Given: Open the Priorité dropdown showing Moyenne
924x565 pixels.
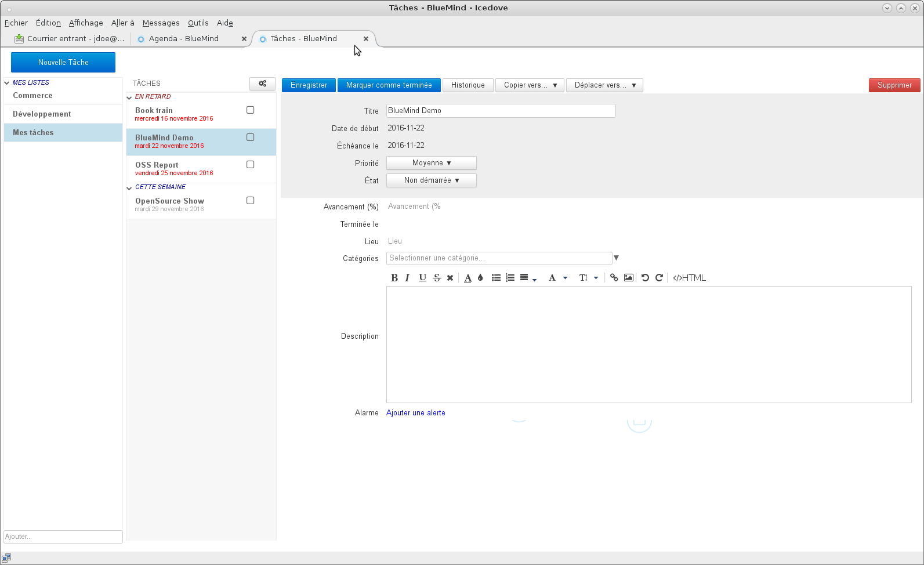Looking at the screenshot, I should 431,163.
